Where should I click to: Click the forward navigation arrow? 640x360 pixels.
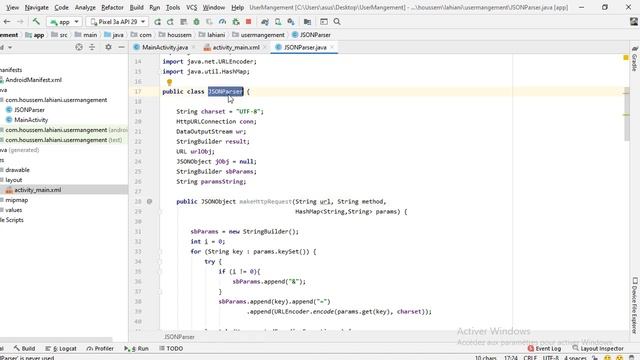(20, 22)
